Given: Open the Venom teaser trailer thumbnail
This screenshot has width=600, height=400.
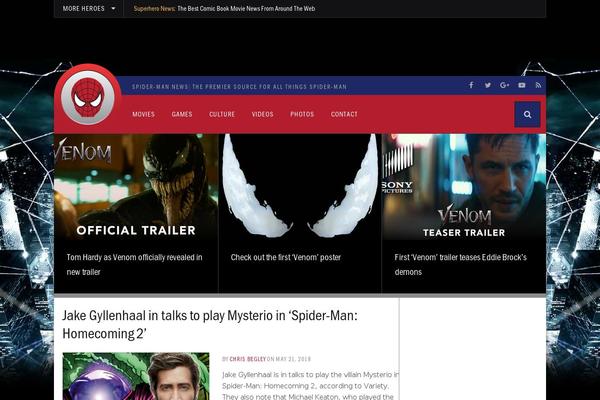Looking at the screenshot, I should [464, 187].
